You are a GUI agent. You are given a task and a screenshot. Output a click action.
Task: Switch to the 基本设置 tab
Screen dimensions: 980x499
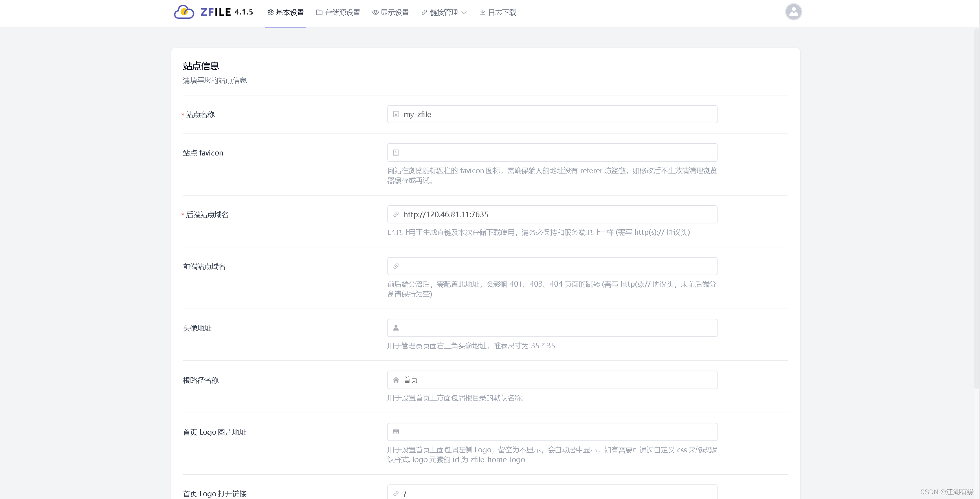(x=286, y=13)
